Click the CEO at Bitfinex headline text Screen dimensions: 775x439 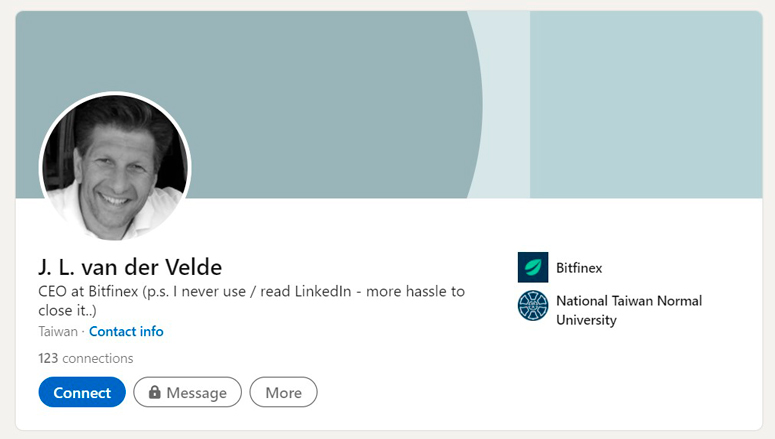point(250,292)
